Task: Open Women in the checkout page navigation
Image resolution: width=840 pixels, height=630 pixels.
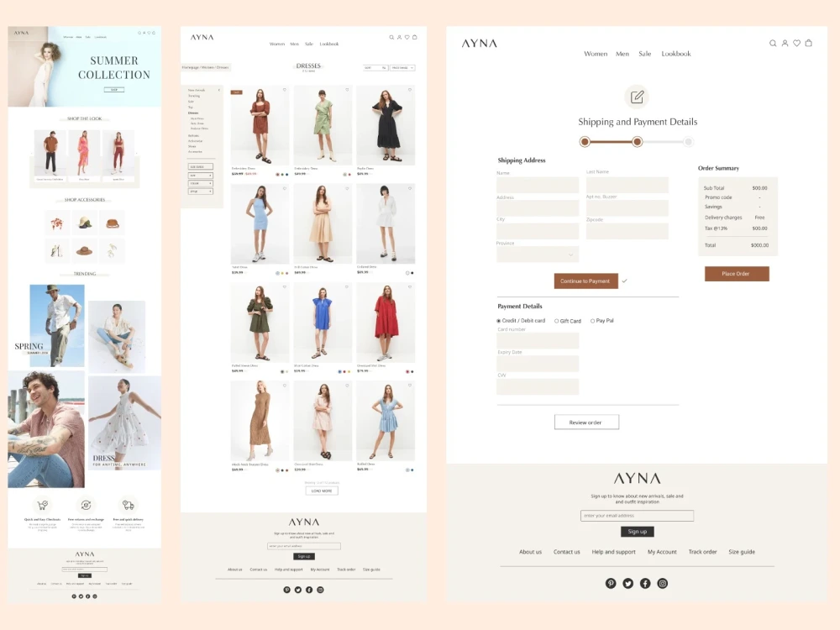Action: [x=596, y=54]
